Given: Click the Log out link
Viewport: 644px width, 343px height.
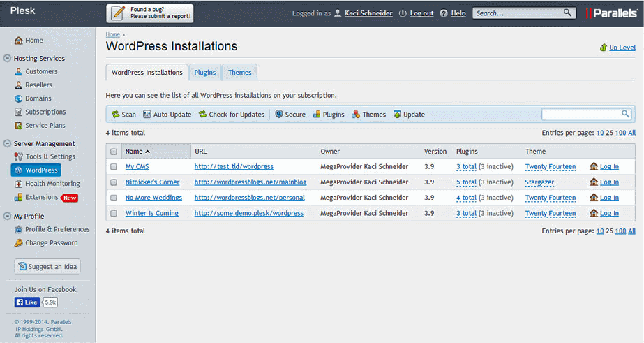Looking at the screenshot, I should 421,13.
